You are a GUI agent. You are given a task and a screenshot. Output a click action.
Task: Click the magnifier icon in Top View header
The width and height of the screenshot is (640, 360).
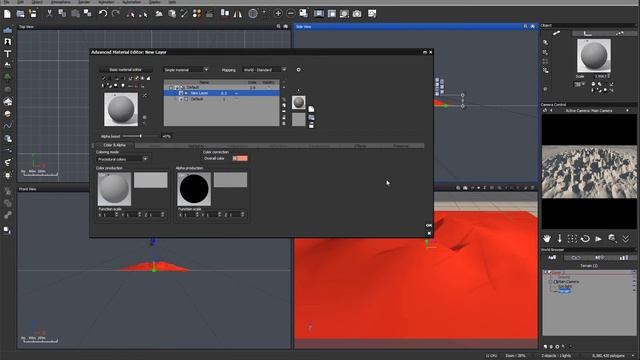(x=278, y=27)
